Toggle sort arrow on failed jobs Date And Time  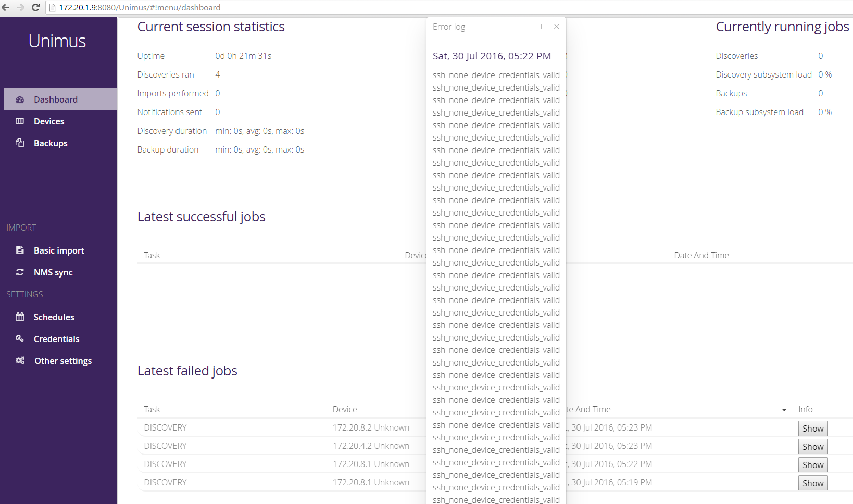point(784,410)
